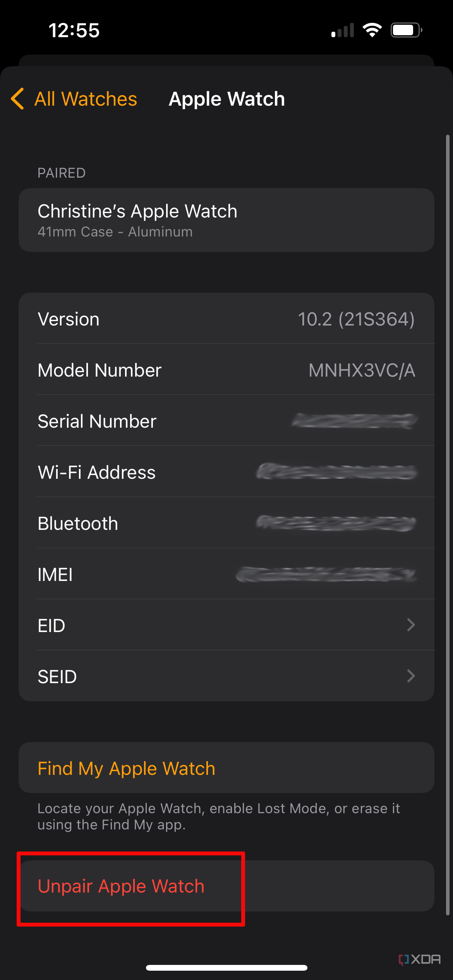Screen dimensions: 453x980
Task: Tap the back chevron arrow icon
Action: 17,99
